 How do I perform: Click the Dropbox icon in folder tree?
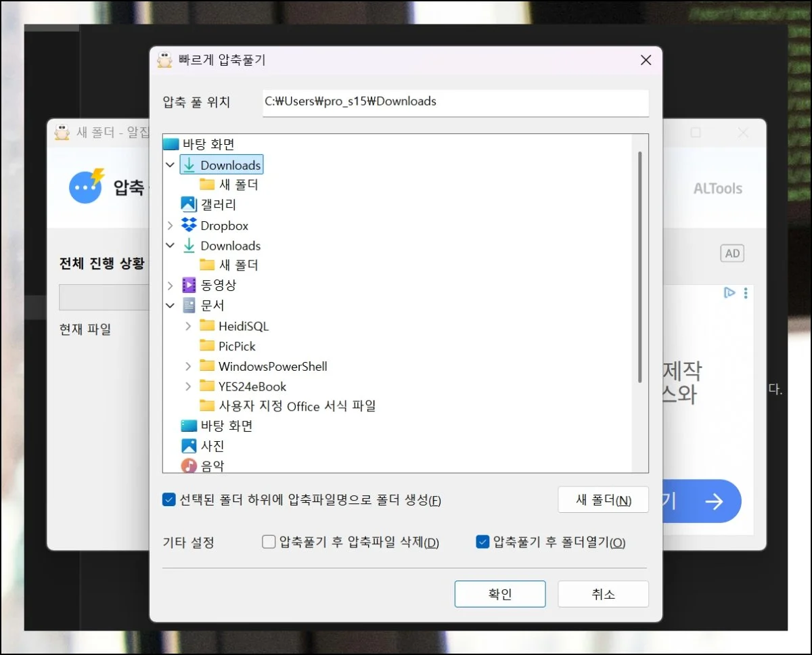tap(189, 225)
